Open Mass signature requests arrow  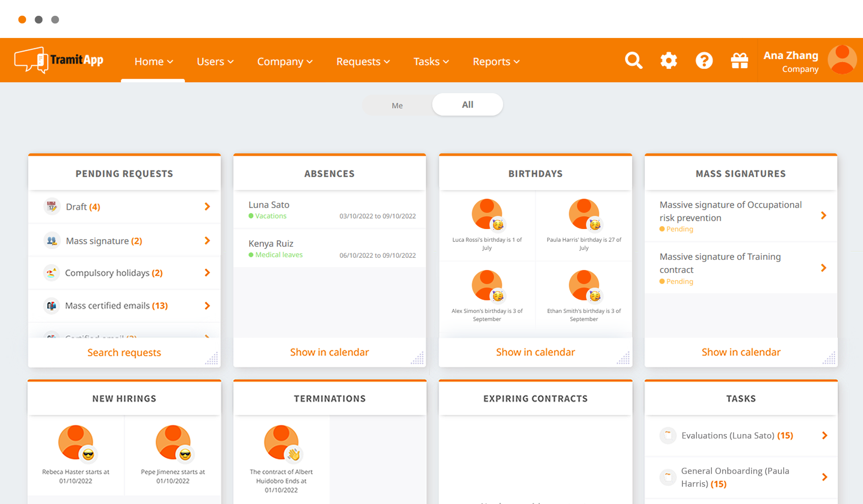(207, 240)
